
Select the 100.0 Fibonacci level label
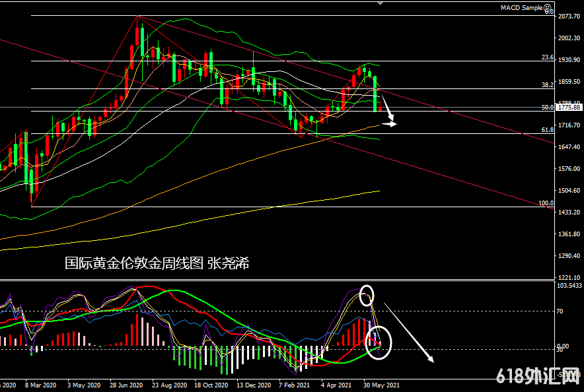point(546,203)
